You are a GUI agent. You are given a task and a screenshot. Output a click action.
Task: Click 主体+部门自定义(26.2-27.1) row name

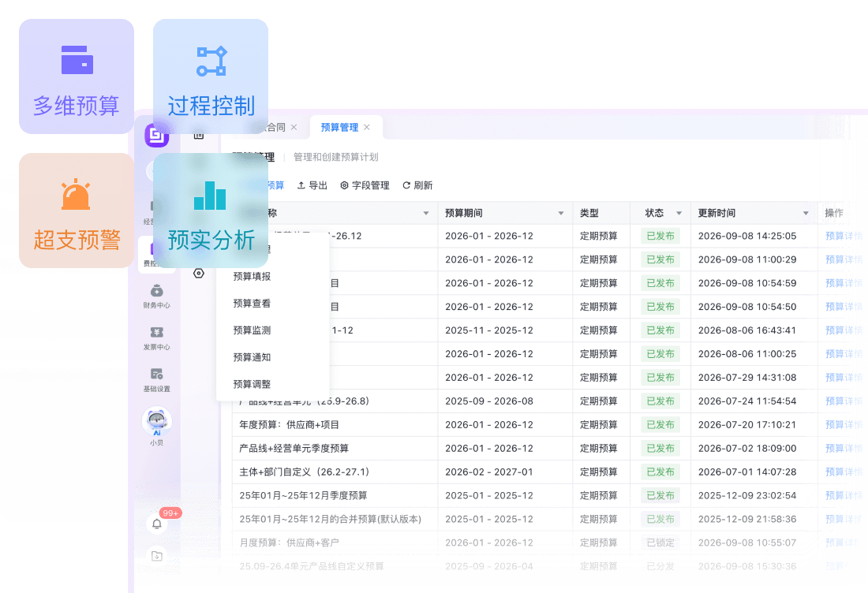[x=304, y=472]
